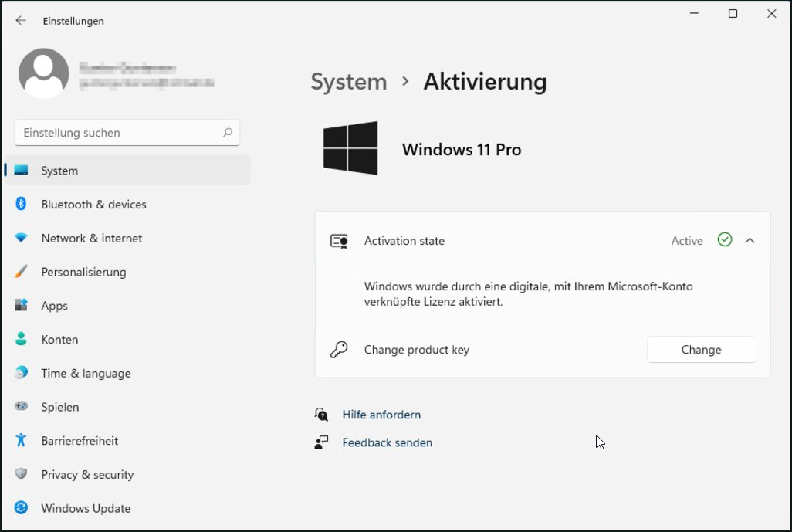Viewport: 792px width, 532px height.
Task: Open the Feedback senden link
Action: (388, 442)
